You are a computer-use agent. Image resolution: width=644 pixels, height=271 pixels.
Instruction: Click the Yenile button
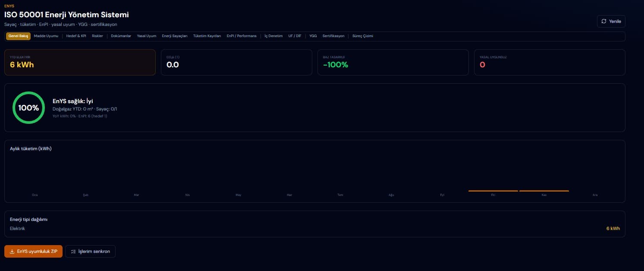pos(611,21)
